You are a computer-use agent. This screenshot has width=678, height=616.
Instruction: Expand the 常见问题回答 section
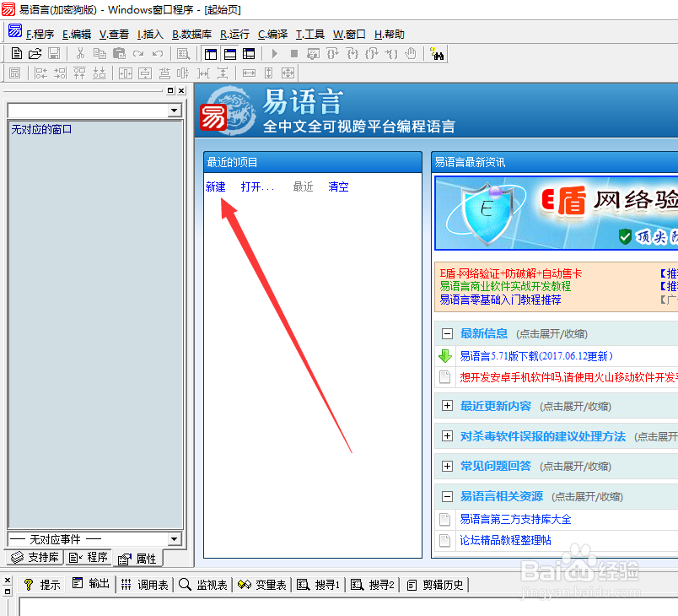click(447, 466)
